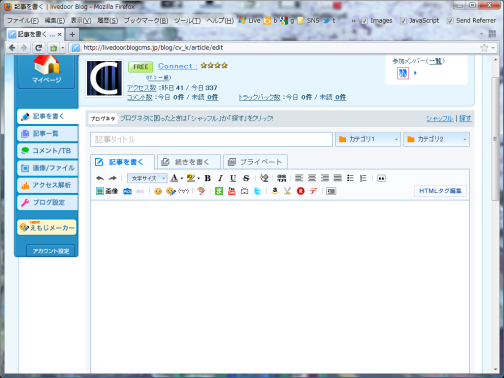
Task: Click the red デ icon
Action: pyautogui.click(x=313, y=191)
